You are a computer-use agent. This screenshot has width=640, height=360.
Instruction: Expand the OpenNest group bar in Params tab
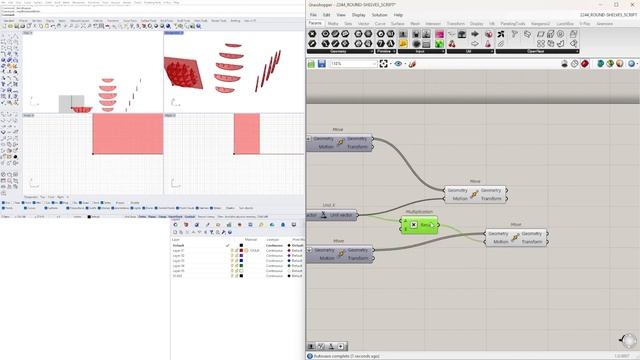(x=537, y=51)
